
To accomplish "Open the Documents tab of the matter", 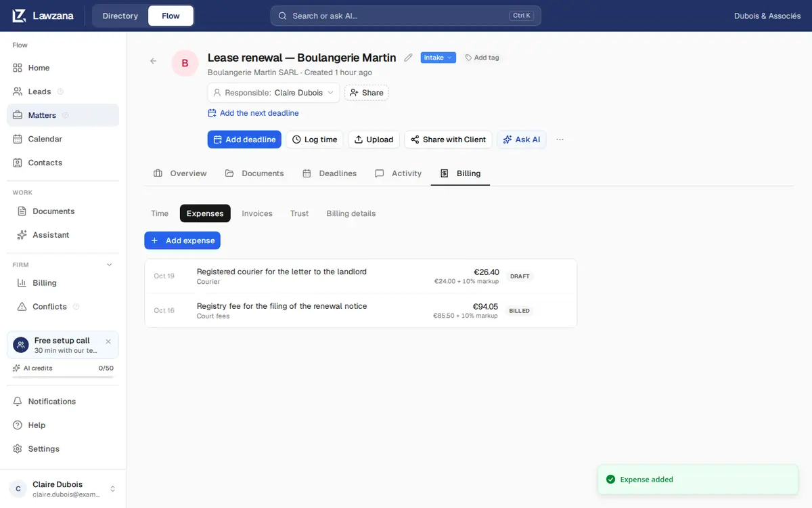I will [x=254, y=173].
